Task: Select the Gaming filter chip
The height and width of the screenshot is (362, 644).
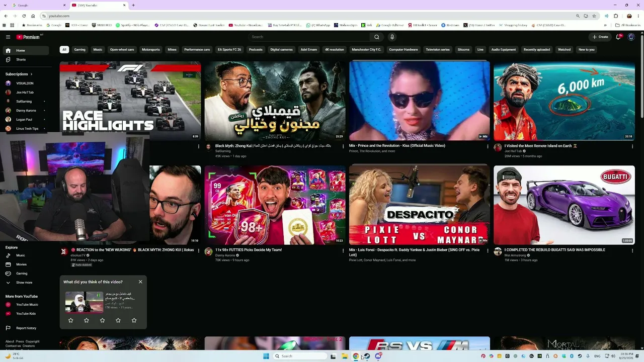Action: pos(79,50)
